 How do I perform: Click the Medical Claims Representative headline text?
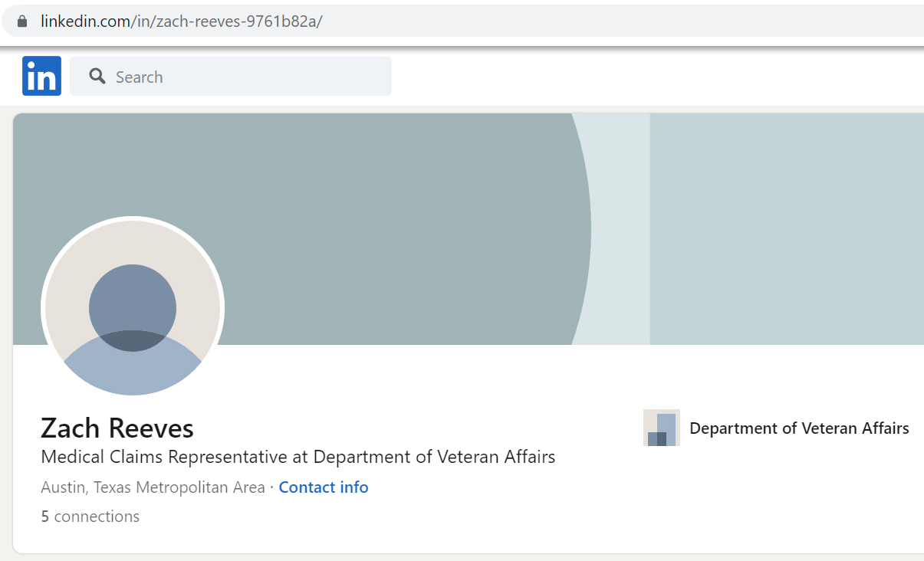298,458
